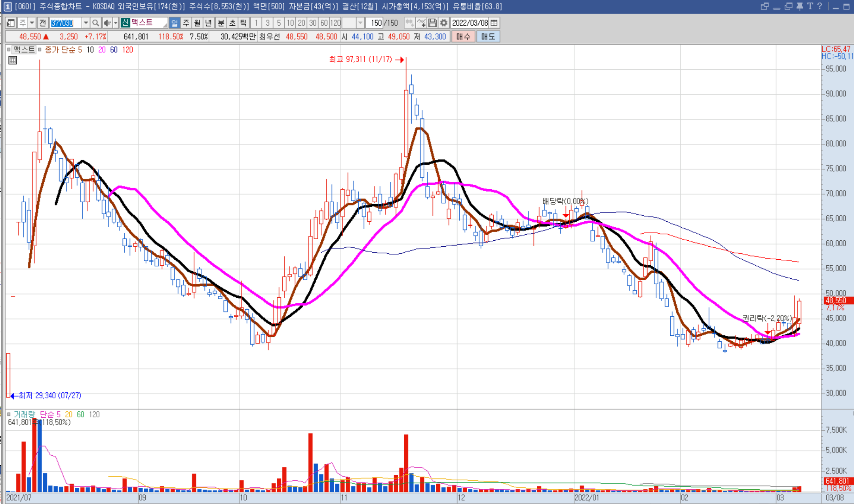Screen dimensions: 854x504
Task: Select the 60 interval button
Action: click(324, 23)
